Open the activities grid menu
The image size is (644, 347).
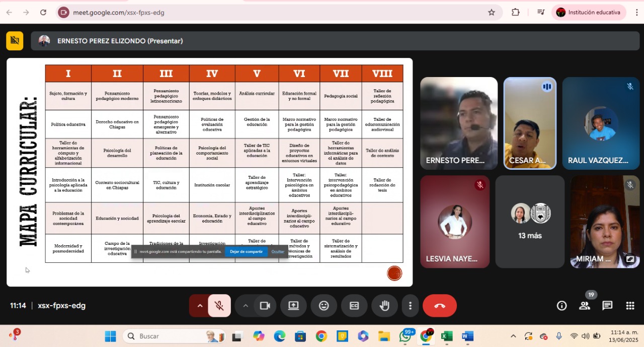click(x=630, y=306)
